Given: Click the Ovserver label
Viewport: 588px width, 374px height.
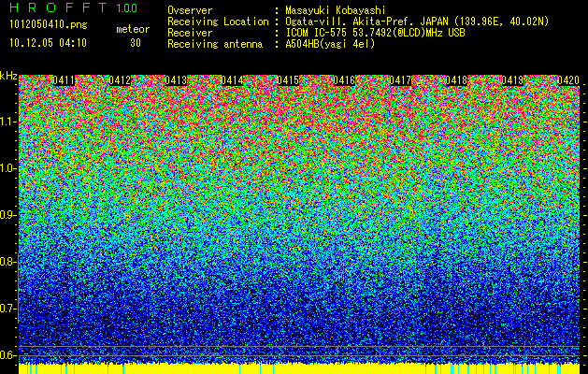Looking at the screenshot, I should (x=190, y=10).
